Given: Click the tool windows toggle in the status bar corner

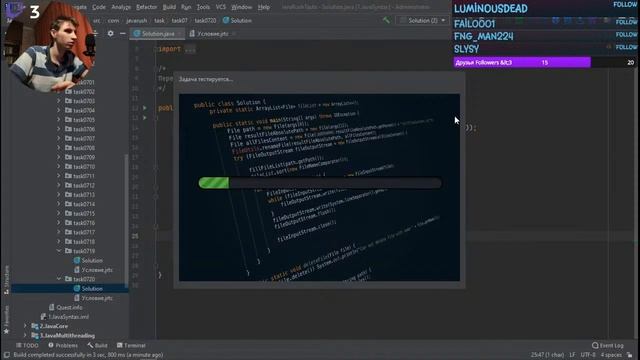Looking at the screenshot, I should coord(7,355).
